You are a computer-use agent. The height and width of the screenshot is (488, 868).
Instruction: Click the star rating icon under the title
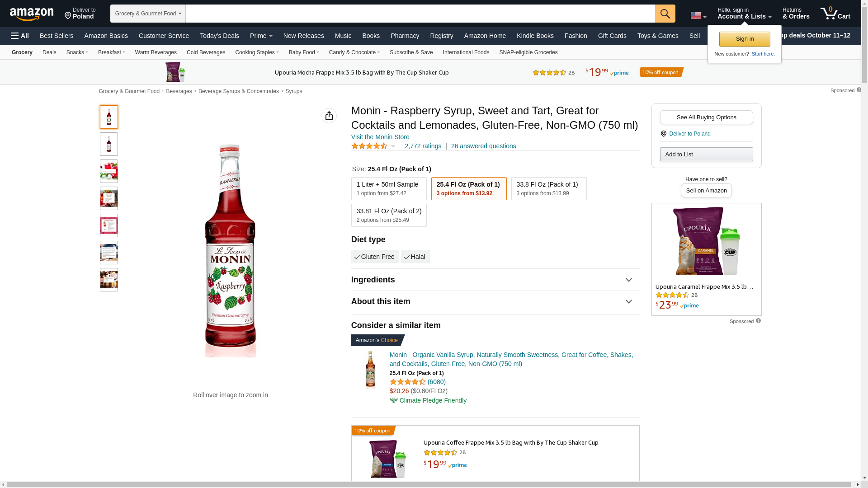(x=369, y=146)
